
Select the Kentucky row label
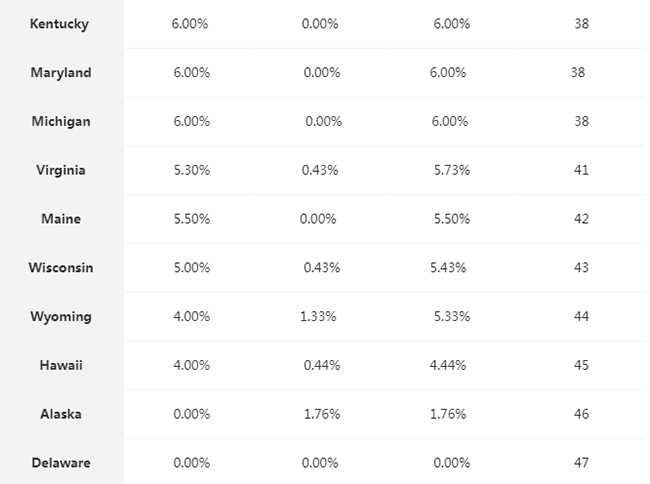click(x=59, y=24)
